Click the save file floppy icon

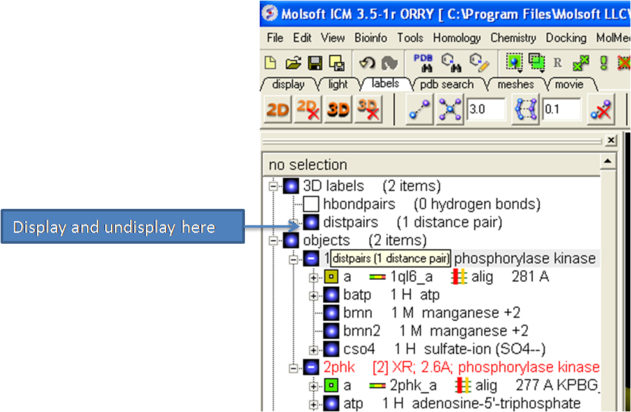pyautogui.click(x=313, y=62)
